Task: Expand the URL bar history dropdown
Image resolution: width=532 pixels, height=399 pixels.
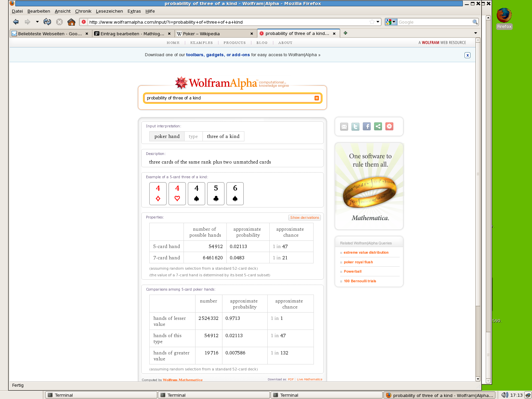Action: point(378,22)
